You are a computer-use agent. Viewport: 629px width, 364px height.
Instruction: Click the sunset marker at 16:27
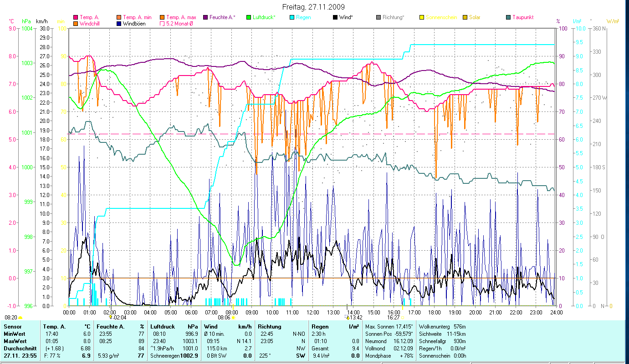click(x=402, y=318)
